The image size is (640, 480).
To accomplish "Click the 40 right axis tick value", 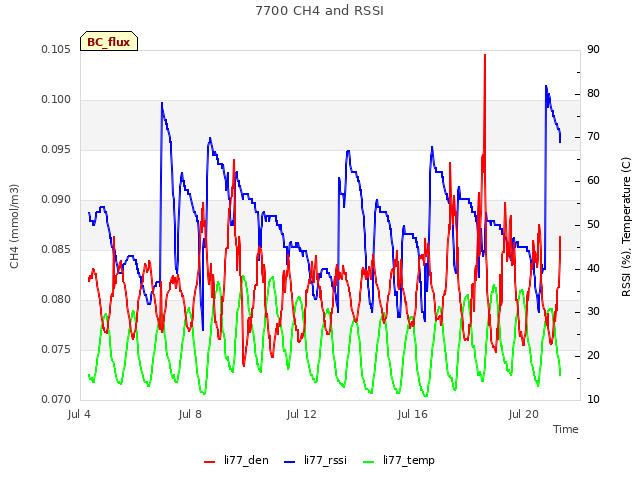I will 593,269.
